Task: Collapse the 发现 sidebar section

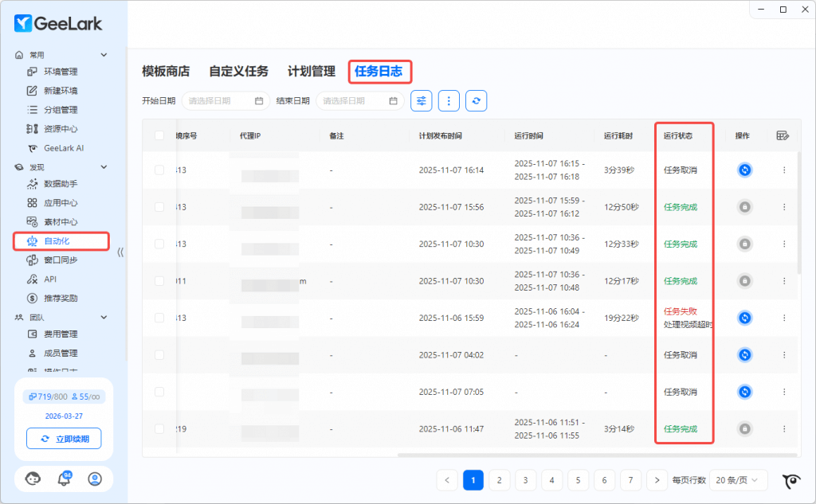Action: point(104,167)
